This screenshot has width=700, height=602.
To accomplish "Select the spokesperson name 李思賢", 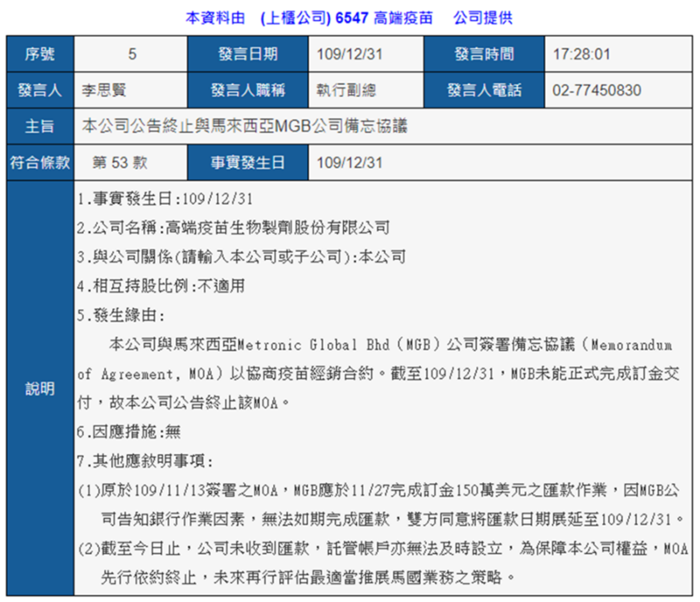I will coord(104,90).
